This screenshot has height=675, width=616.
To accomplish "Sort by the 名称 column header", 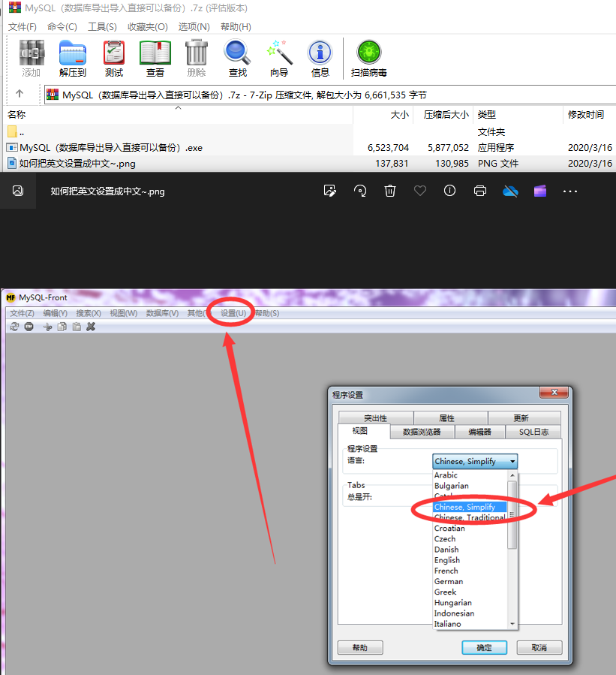I will point(178,115).
